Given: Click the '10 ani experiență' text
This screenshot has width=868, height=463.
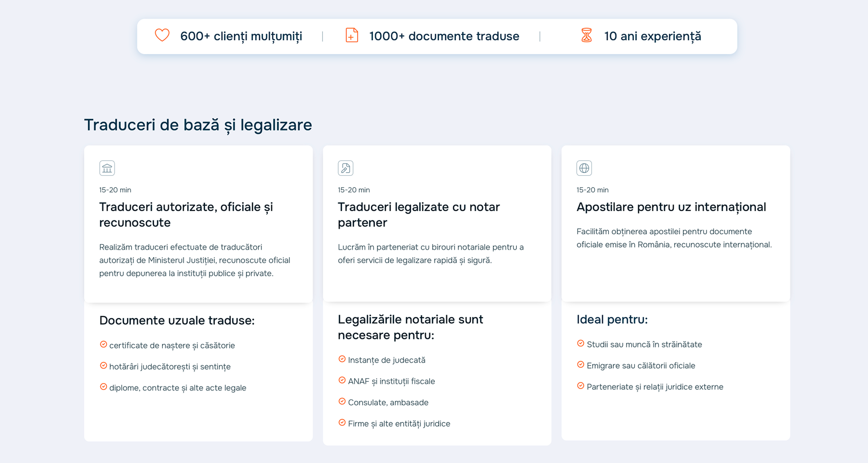Looking at the screenshot, I should click(x=652, y=37).
